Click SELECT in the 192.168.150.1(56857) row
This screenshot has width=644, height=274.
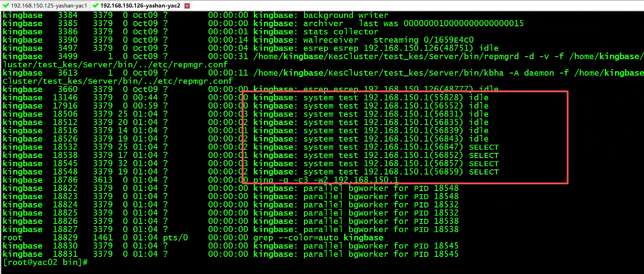coord(484,164)
